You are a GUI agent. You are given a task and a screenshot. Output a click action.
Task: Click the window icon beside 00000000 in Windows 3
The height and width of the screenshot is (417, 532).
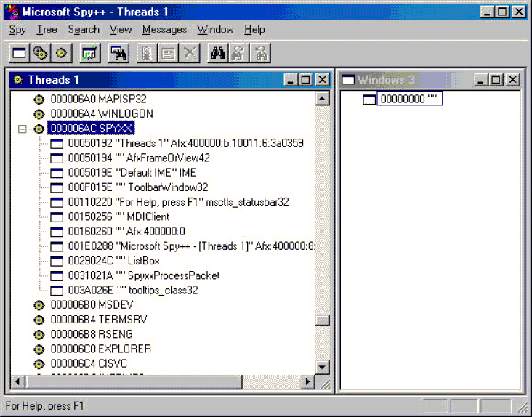tap(369, 100)
